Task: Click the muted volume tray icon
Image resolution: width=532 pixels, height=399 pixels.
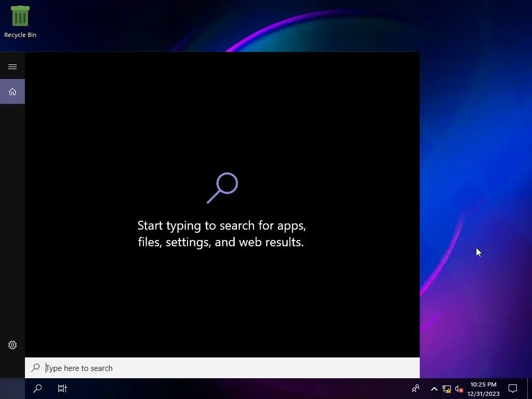Action: [459, 389]
